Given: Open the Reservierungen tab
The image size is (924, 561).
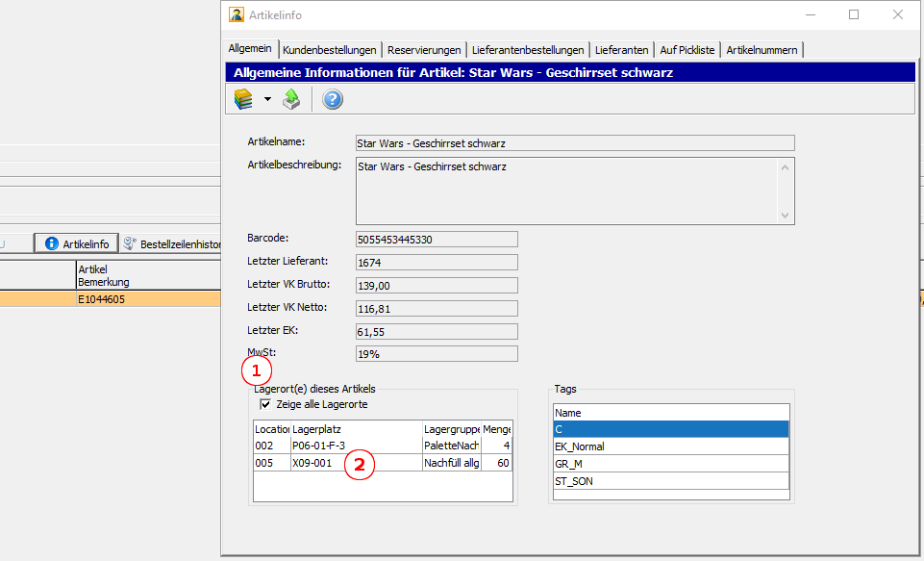Looking at the screenshot, I should click(424, 50).
